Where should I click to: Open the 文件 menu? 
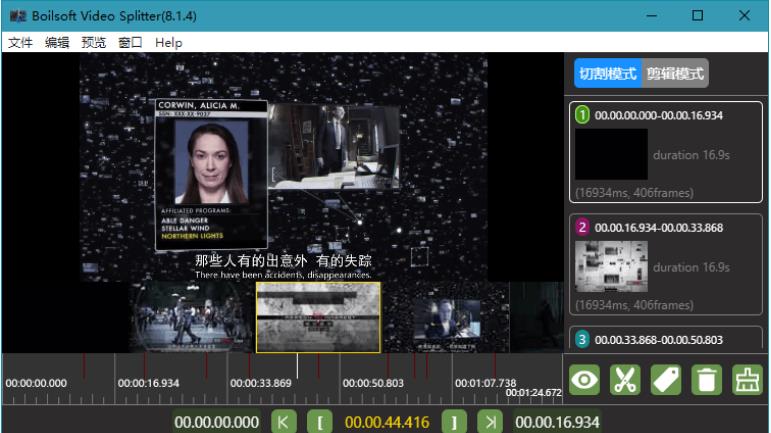20,43
